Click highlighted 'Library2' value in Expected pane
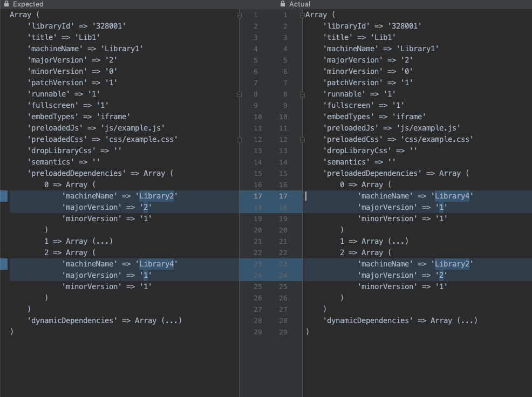 [156, 196]
